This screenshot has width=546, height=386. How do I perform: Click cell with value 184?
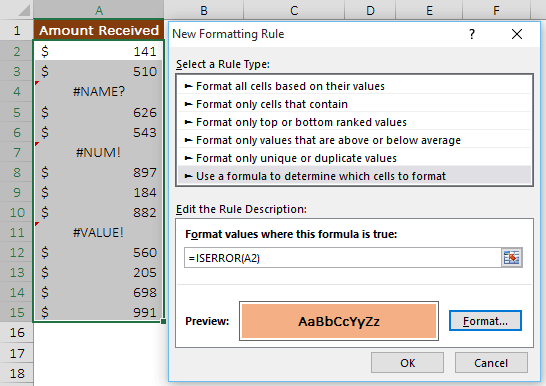(x=99, y=192)
